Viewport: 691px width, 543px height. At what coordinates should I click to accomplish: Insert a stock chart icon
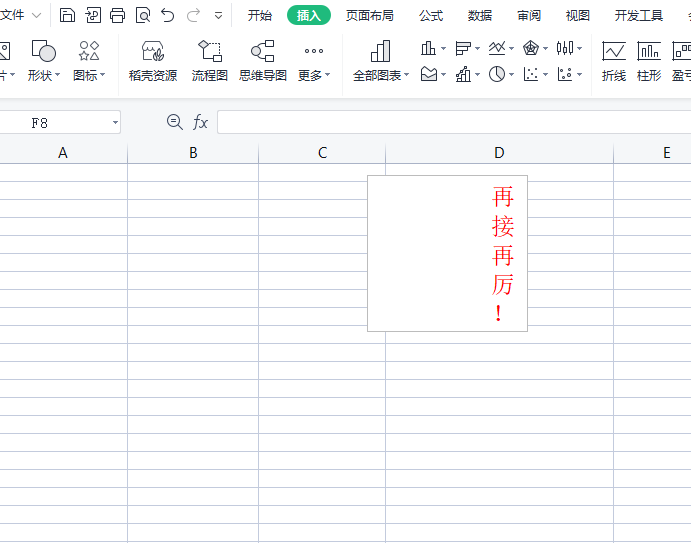(565, 48)
